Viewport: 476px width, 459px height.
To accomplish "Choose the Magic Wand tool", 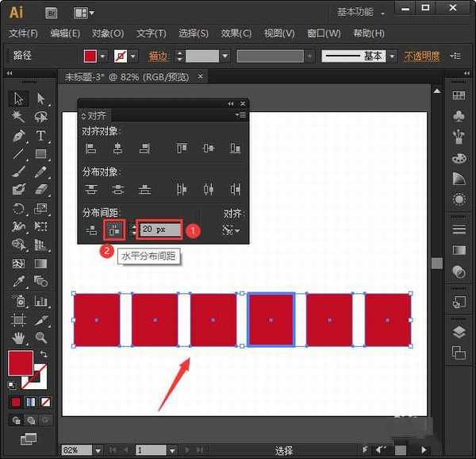I will click(18, 118).
